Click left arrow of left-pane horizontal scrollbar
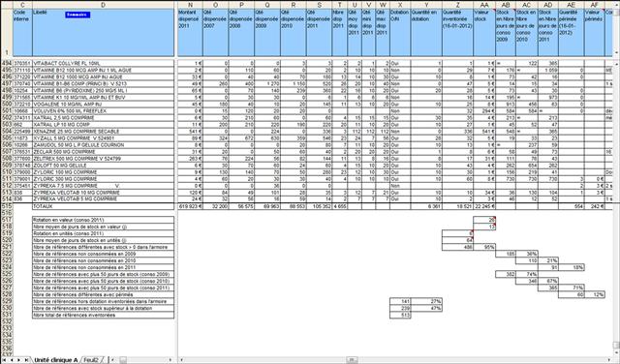This screenshot has width=620, height=364. (x=112, y=360)
